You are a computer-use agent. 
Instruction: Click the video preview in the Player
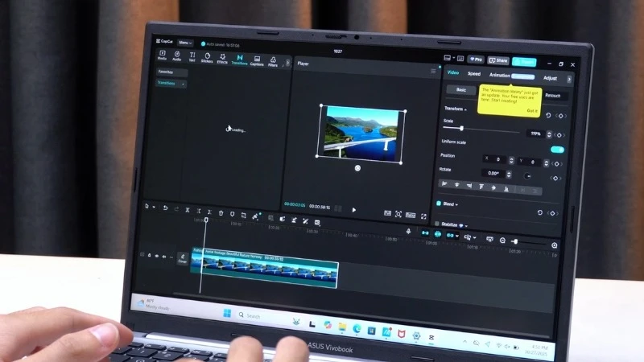point(361,134)
